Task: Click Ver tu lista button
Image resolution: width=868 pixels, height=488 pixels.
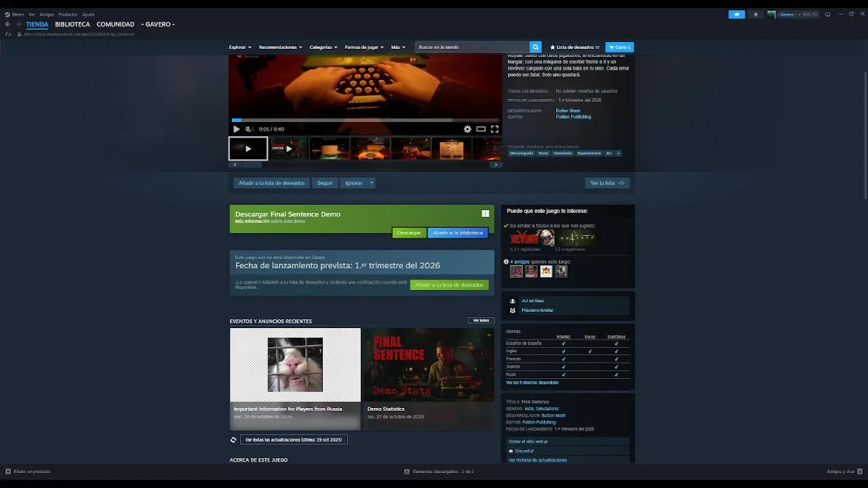Action: tap(608, 183)
